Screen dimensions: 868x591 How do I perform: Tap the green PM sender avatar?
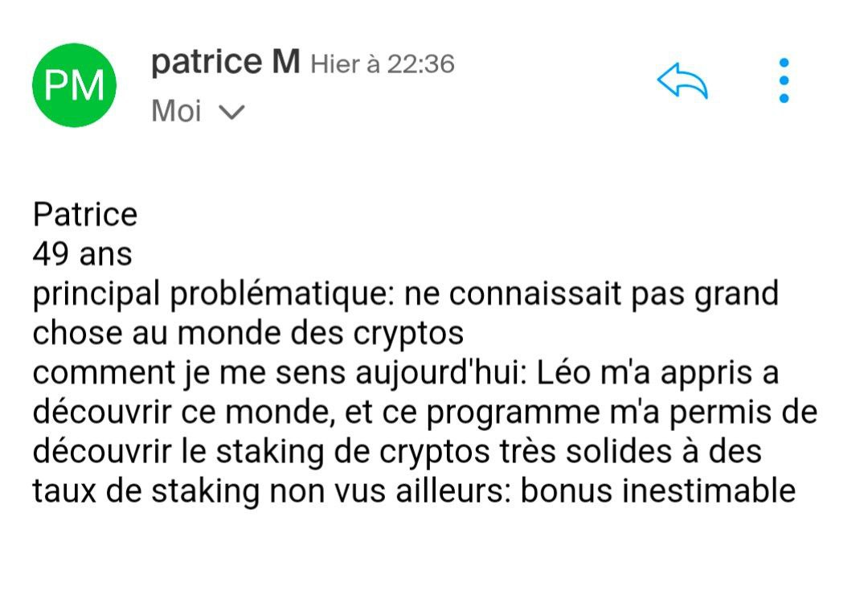pyautogui.click(x=74, y=86)
